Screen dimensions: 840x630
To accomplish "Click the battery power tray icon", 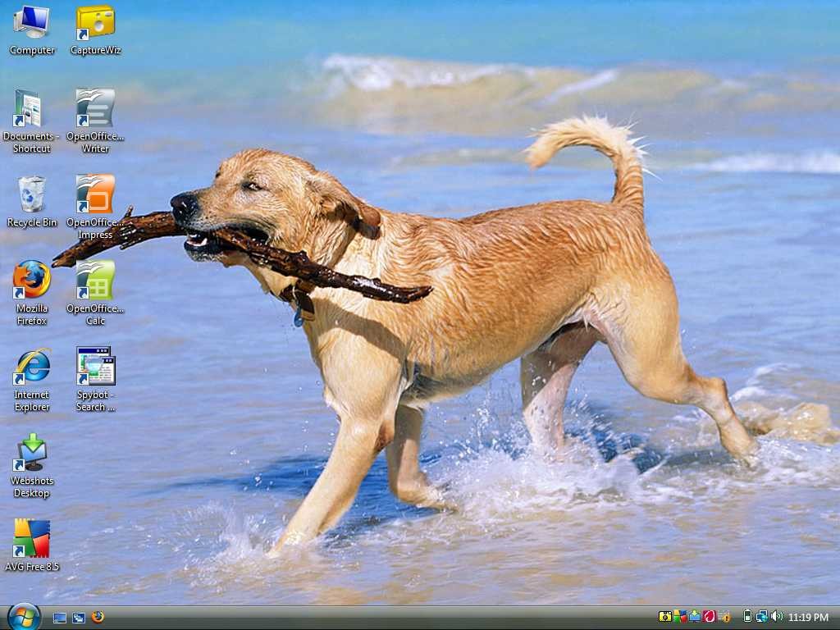I will click(748, 617).
